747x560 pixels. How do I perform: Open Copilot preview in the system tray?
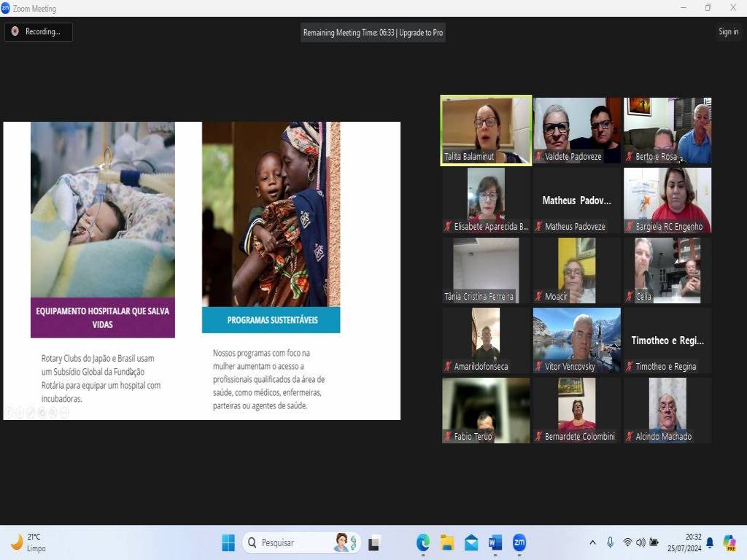click(729, 542)
